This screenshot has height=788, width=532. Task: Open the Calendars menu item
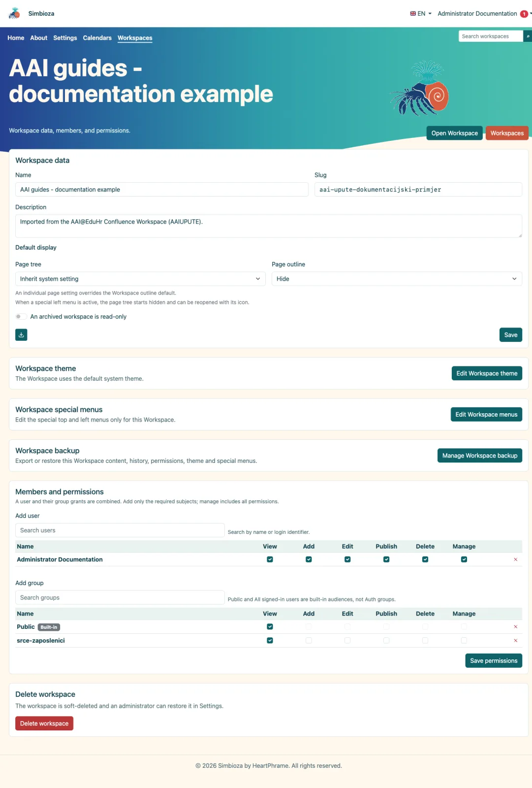[x=97, y=38]
